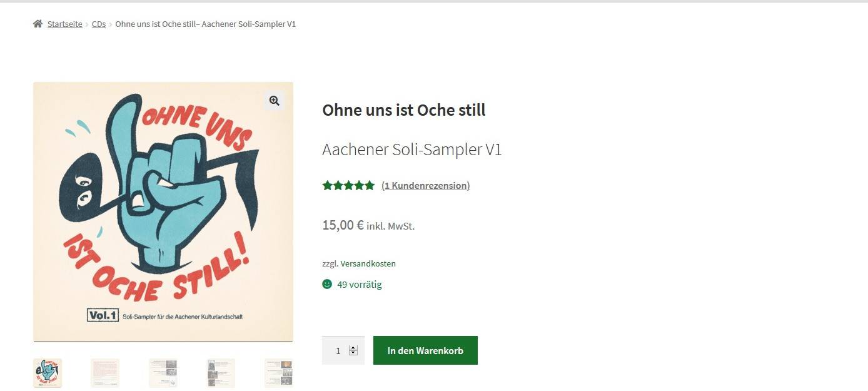Click the five-star rating stars

coord(348,185)
